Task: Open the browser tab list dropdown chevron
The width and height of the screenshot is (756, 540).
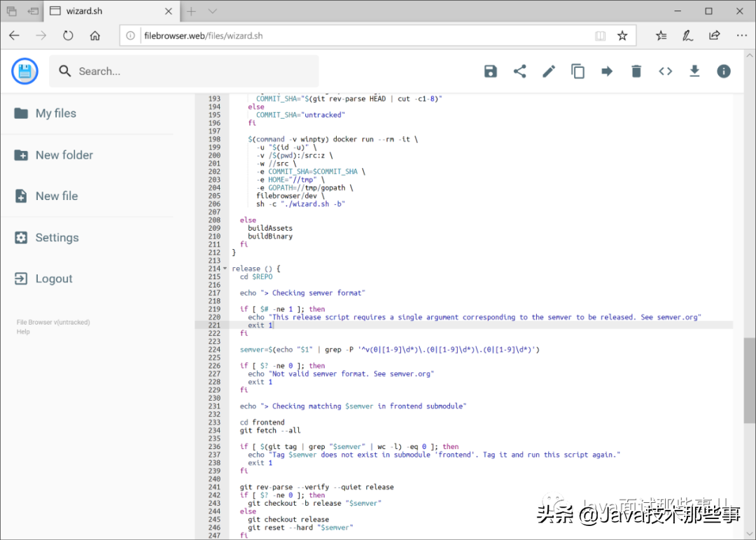Action: tap(213, 11)
